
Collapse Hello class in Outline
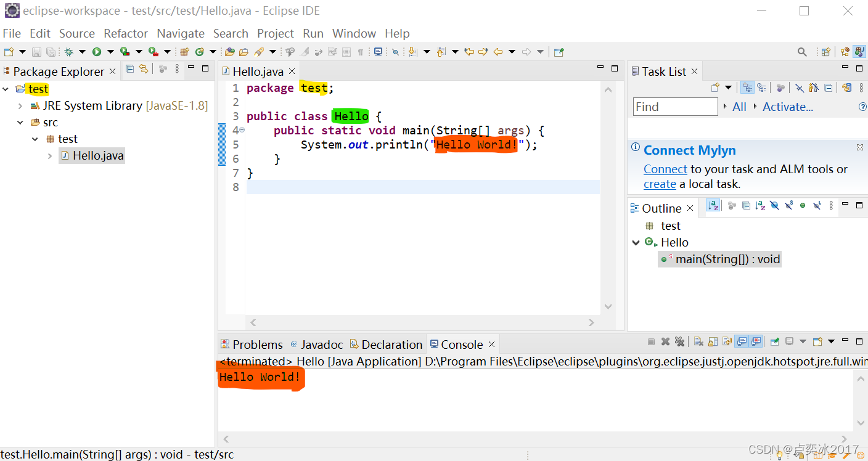point(636,243)
